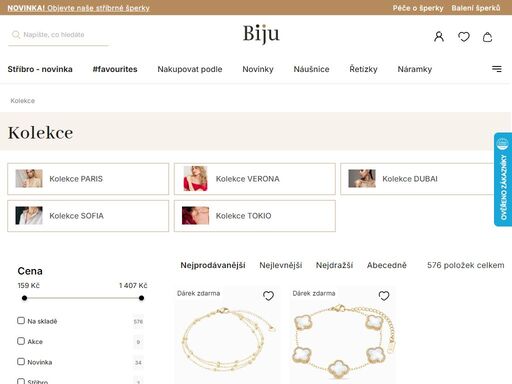The width and height of the screenshot is (512, 384).
Task: Click the Kolekce breadcrumb
Action: click(22, 101)
